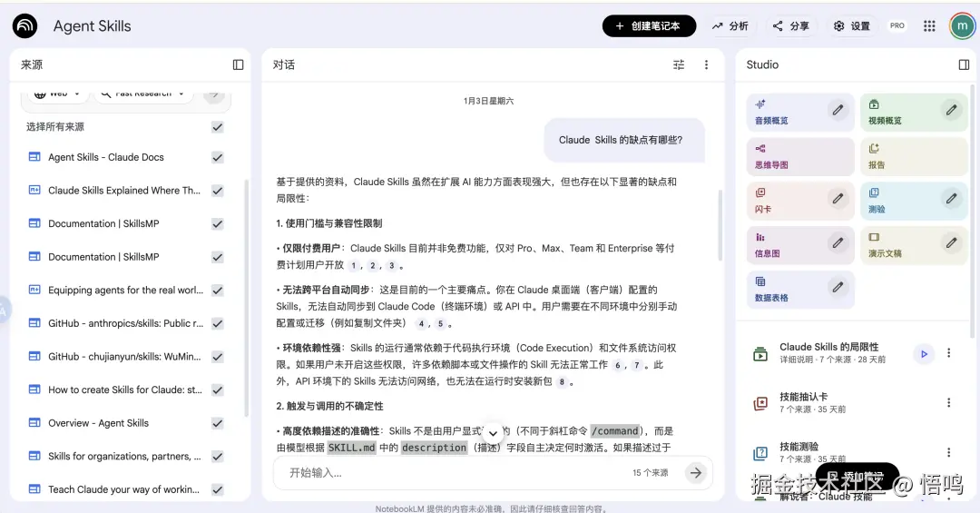980x513 pixels.
Task: Click the 对话 panel scrollbar
Action: (720, 225)
